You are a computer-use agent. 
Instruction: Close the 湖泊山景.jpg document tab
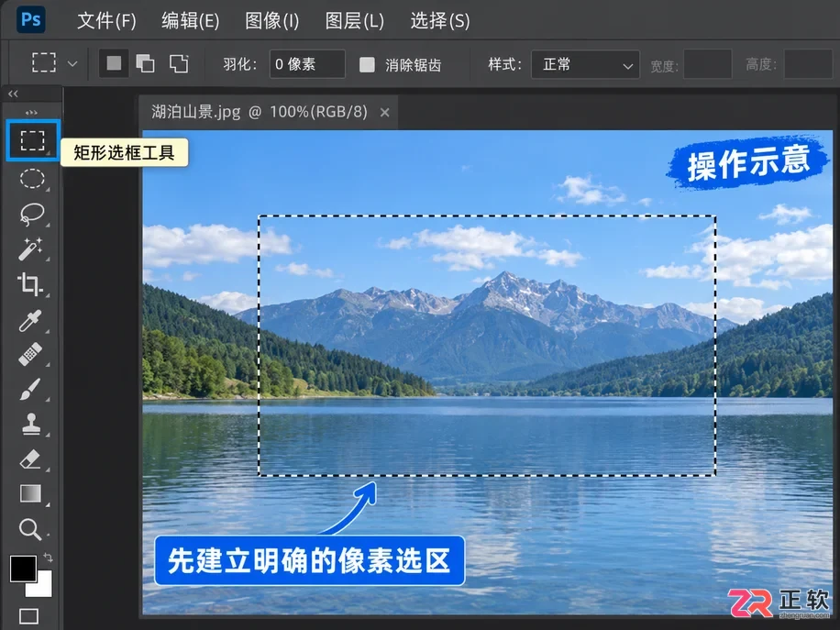click(x=384, y=113)
